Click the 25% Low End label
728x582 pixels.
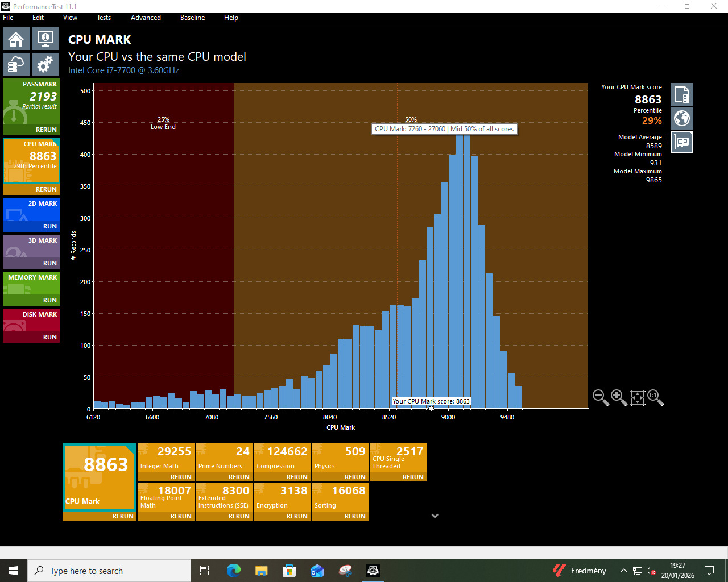point(163,123)
